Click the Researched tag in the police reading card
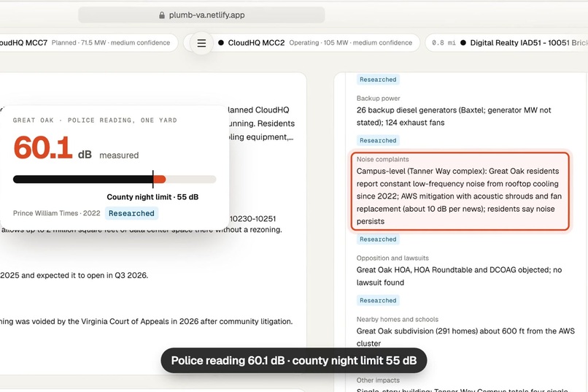Screen dimensions: 588x392 pyautogui.click(x=131, y=213)
